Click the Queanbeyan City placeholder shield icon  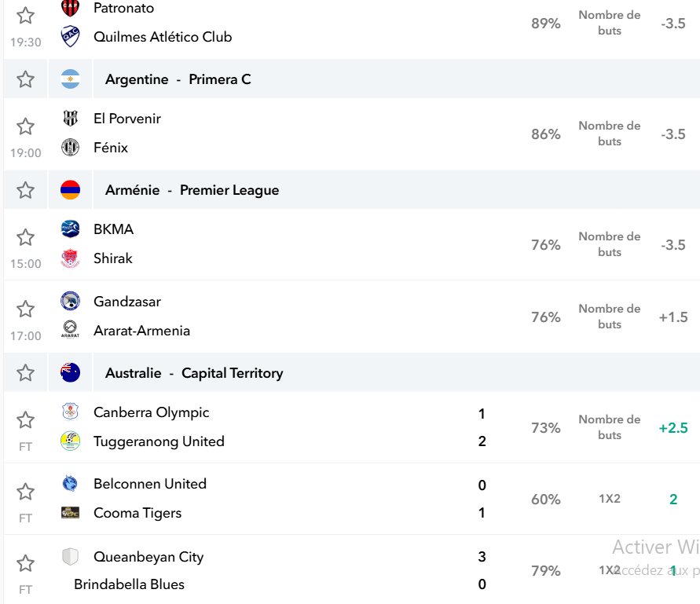(70, 556)
